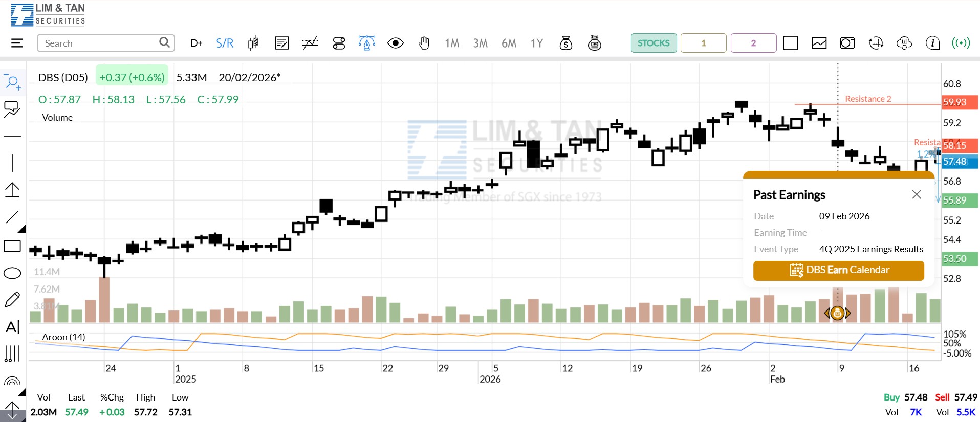Image resolution: width=980 pixels, height=422 pixels.
Task: Toggle S/R support resistance lines
Action: [x=225, y=43]
